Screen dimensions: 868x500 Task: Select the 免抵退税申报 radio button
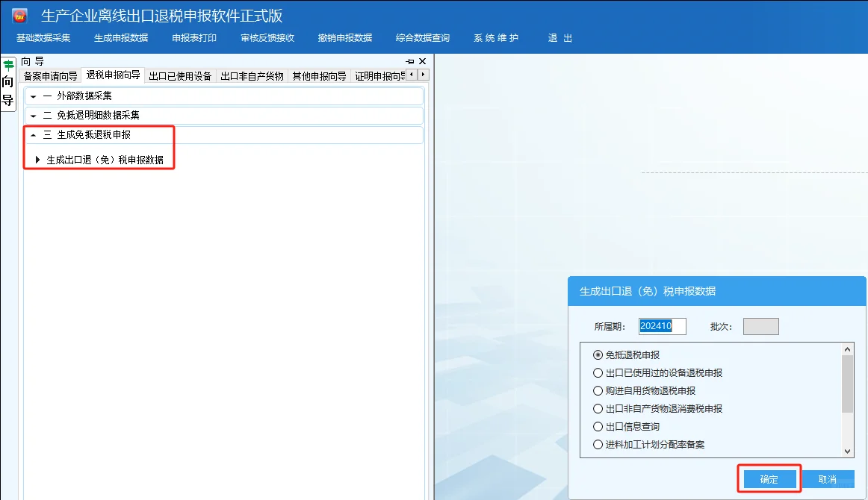coord(598,354)
